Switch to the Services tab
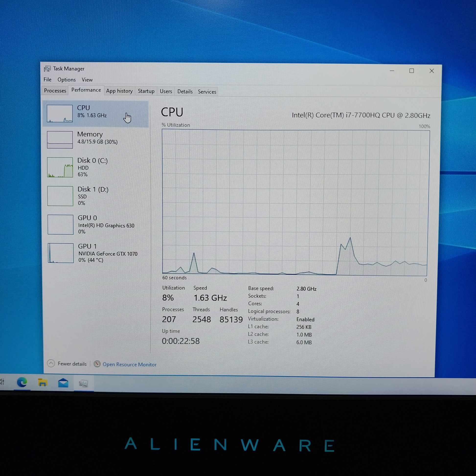Screen dimensions: 476x476 [207, 92]
